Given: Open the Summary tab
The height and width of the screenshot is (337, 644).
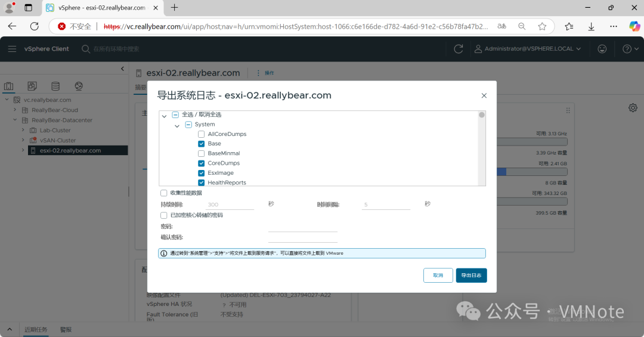Looking at the screenshot, I should (x=141, y=87).
